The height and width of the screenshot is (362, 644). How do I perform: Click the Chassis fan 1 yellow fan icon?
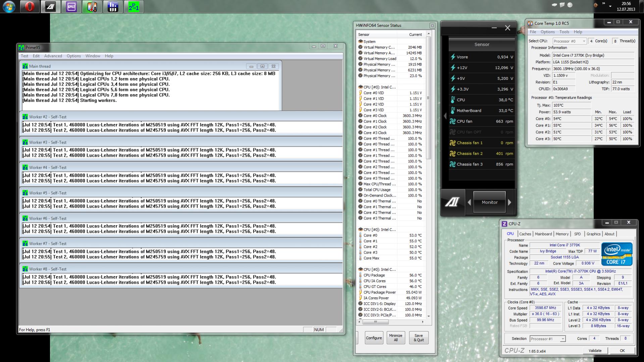[x=453, y=143]
